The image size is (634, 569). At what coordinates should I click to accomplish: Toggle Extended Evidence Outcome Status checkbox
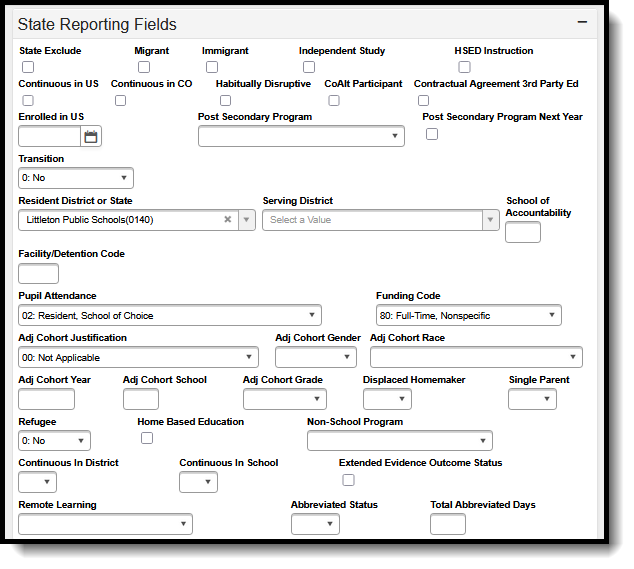coord(348,480)
